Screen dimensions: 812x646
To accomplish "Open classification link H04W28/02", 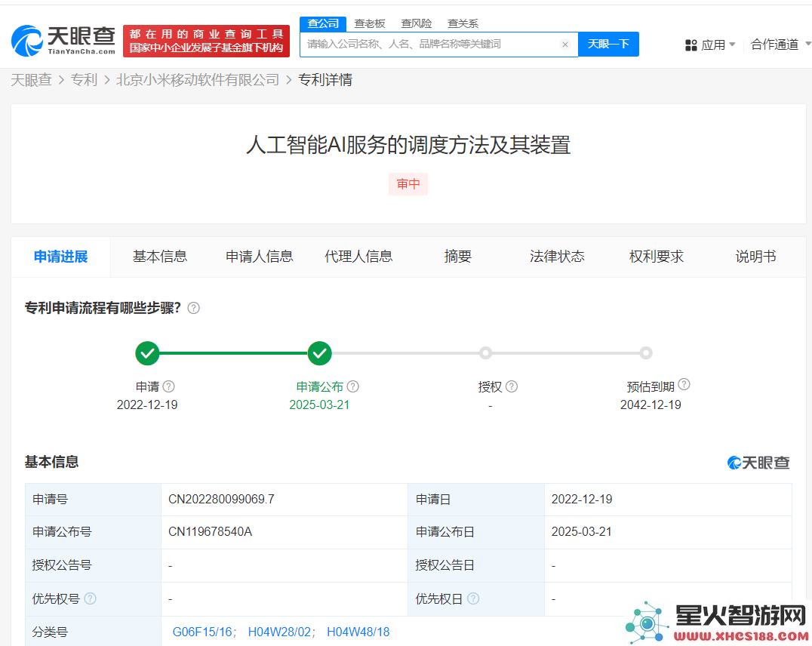I will pos(279,632).
